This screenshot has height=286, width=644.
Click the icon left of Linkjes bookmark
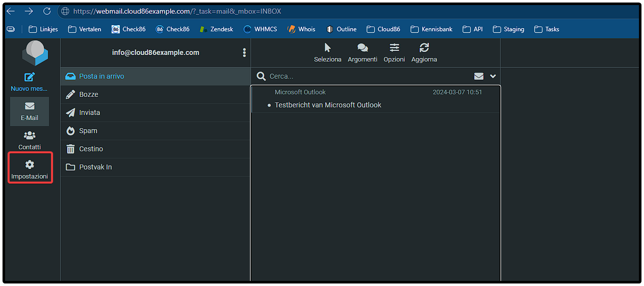click(11, 29)
